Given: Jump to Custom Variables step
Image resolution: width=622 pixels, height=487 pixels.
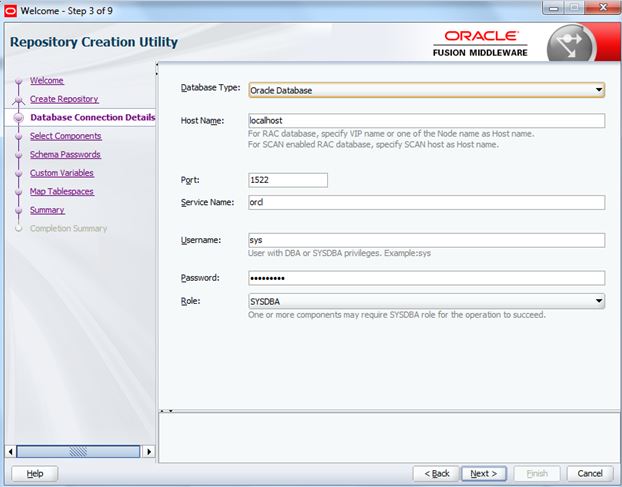Looking at the screenshot, I should point(62,173).
